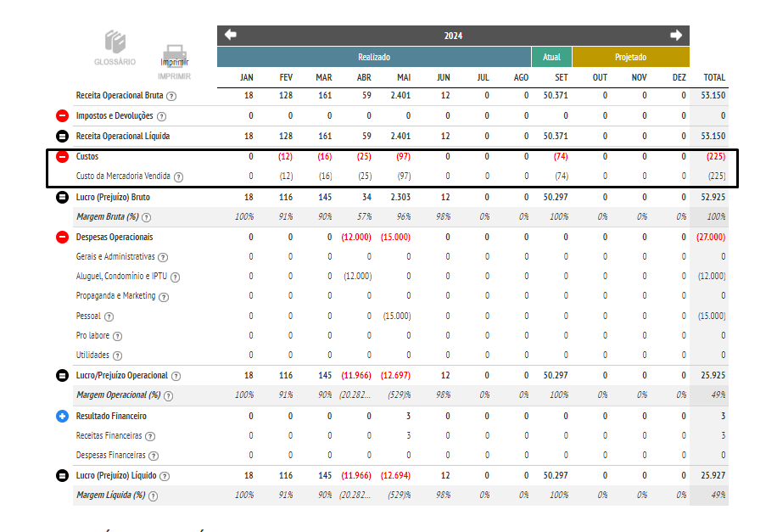Select total 52.925 in Lucro Bruto row
Screen dimensions: 777x532
(x=713, y=197)
